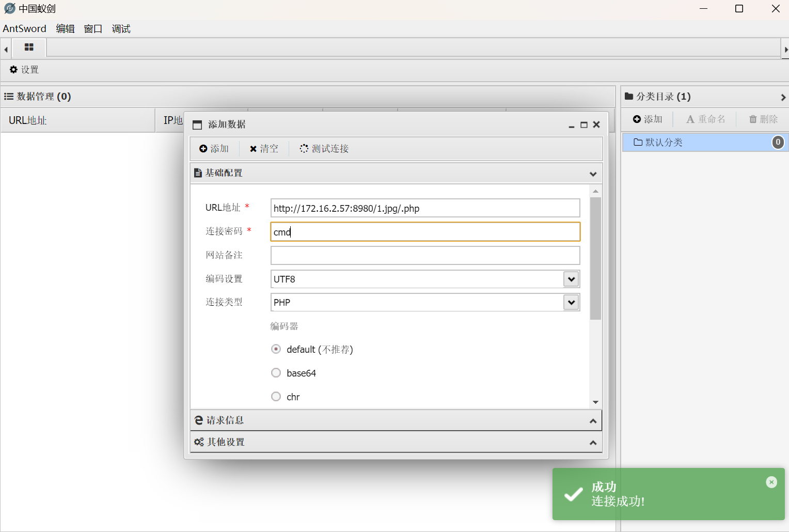Screen dimensions: 789x532
Task: Click the 其他设置 gears icon
Action: (x=199, y=442)
